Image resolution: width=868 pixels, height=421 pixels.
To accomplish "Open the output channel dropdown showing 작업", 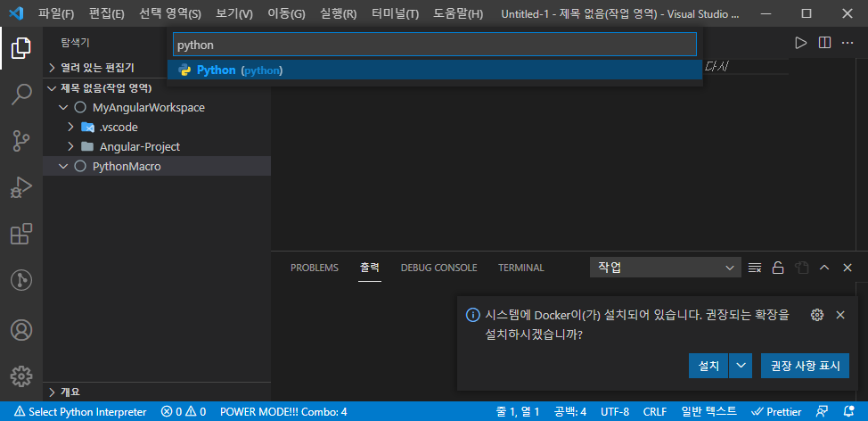I will coord(666,268).
